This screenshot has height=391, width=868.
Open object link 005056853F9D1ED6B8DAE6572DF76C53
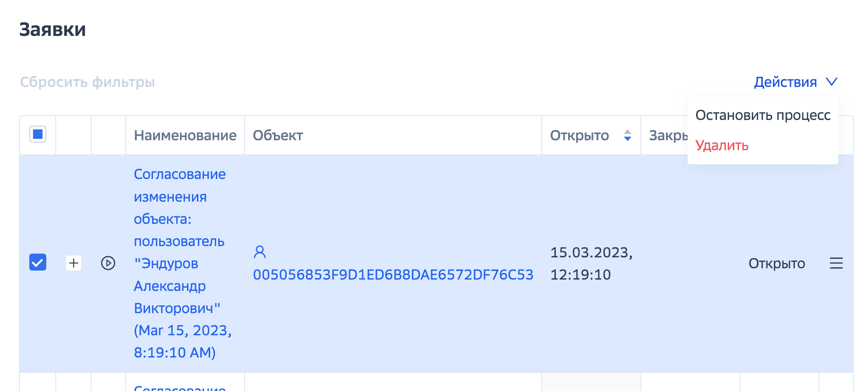click(393, 275)
